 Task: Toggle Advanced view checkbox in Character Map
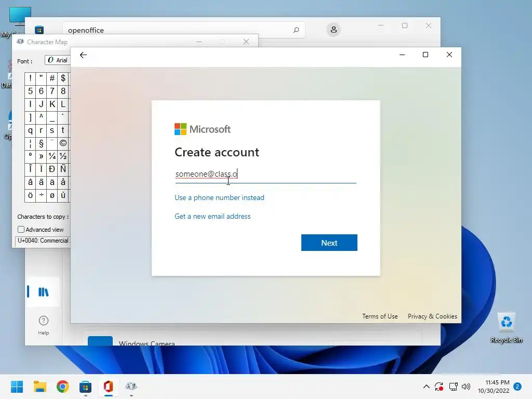coord(21,229)
